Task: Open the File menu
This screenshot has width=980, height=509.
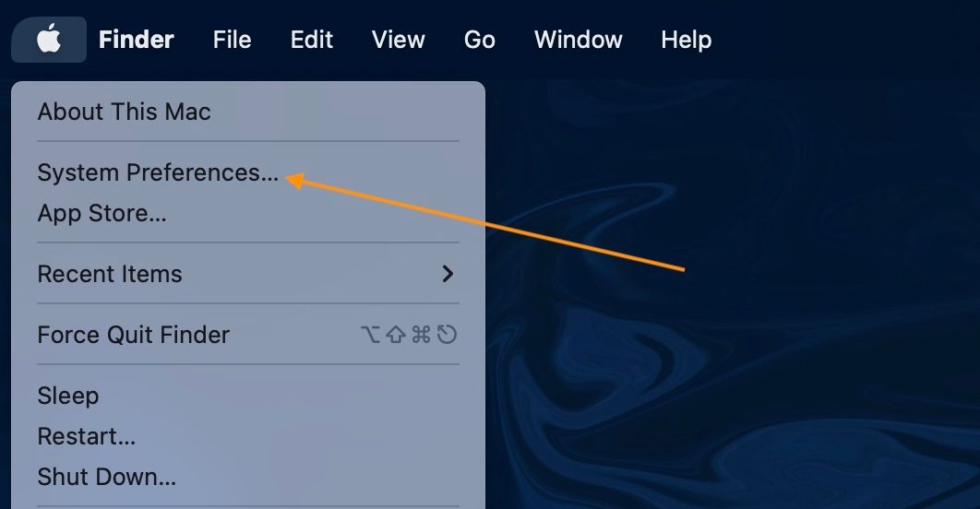Action: coord(232,40)
